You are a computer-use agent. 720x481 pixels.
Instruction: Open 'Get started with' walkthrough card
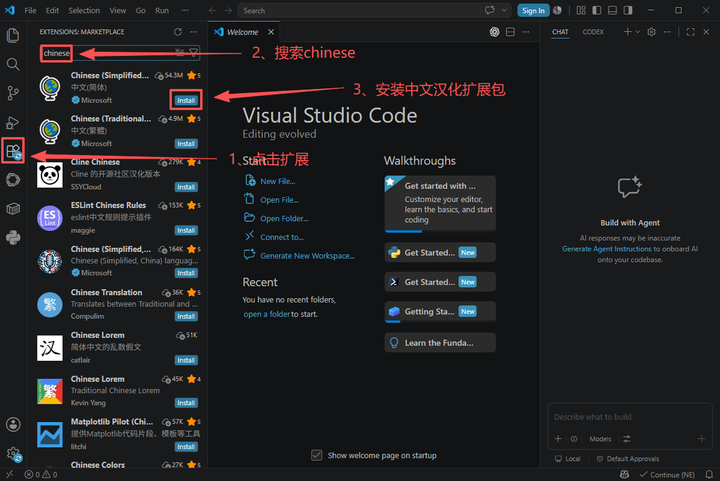click(440, 204)
